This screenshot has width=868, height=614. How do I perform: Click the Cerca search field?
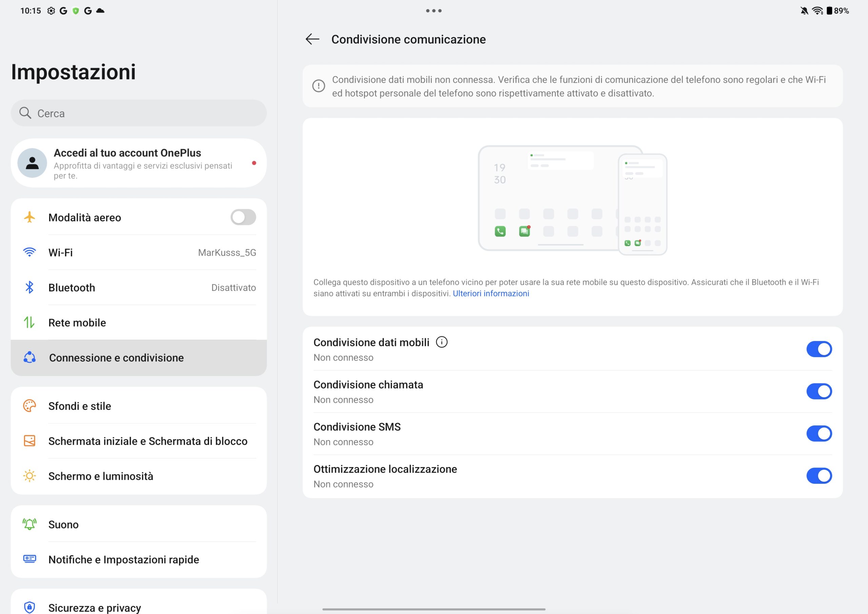click(x=139, y=113)
